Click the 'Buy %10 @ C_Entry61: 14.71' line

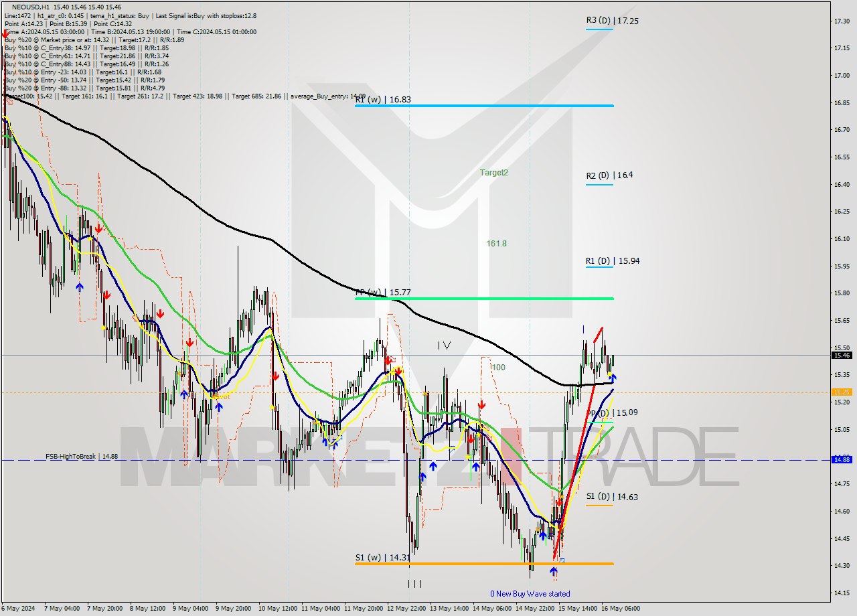[47, 56]
